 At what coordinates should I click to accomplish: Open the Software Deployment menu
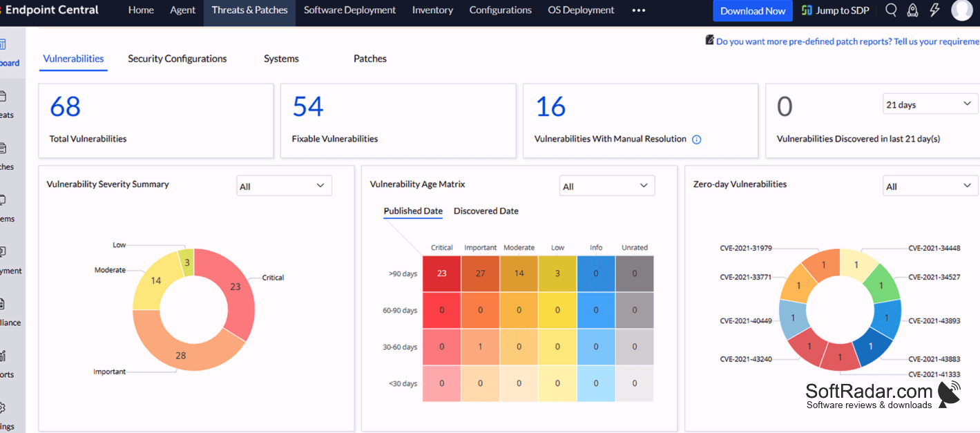(x=349, y=10)
